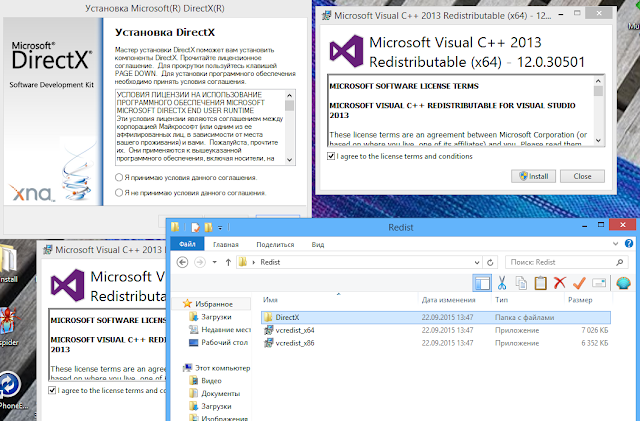This screenshot has height=421, width=640.
Task: Click the 6 352 КБ size cell
Action: click(x=595, y=343)
